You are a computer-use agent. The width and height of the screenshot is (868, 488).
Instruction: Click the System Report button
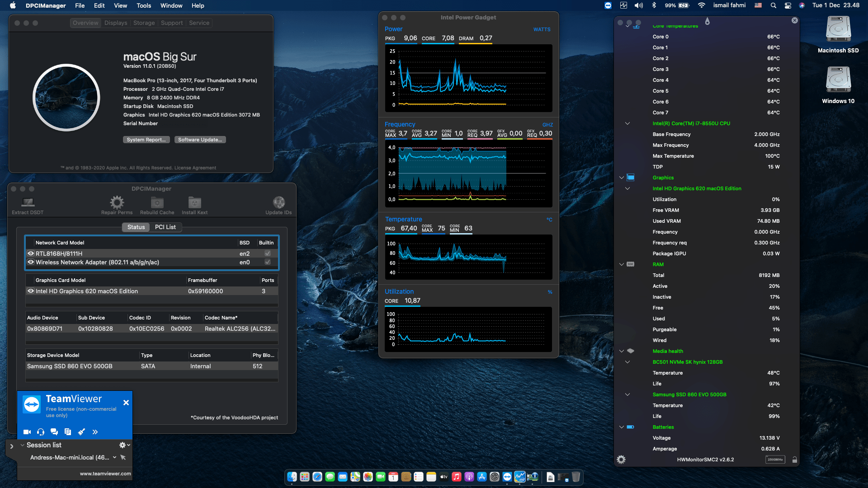pyautogui.click(x=146, y=140)
